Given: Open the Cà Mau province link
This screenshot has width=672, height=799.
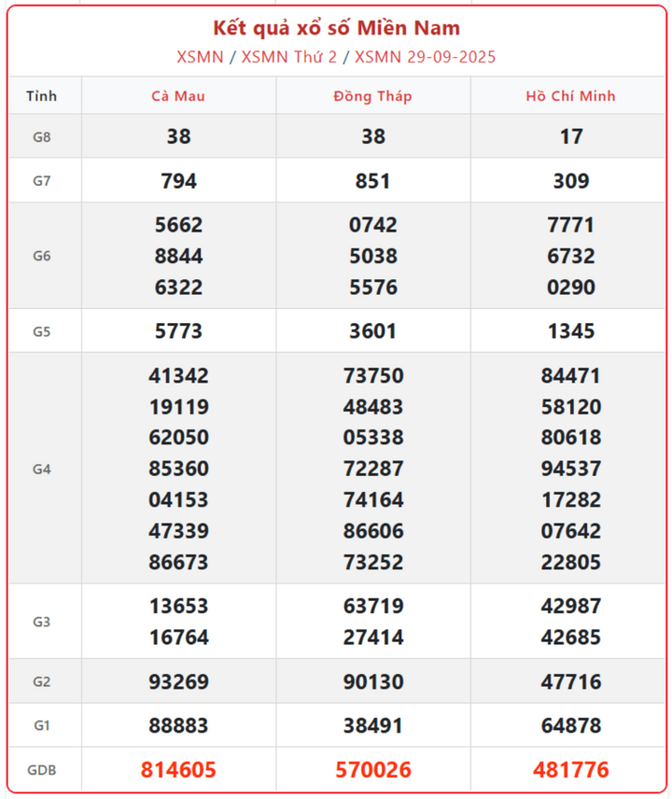Looking at the screenshot, I should [x=178, y=96].
